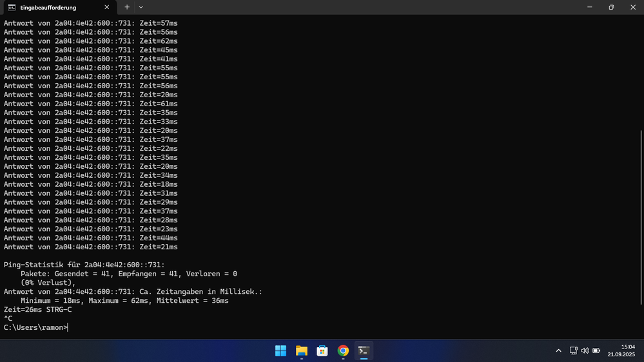The image size is (644, 362).
Task: Click the line with Zeit=62ms
Action: tap(91, 41)
